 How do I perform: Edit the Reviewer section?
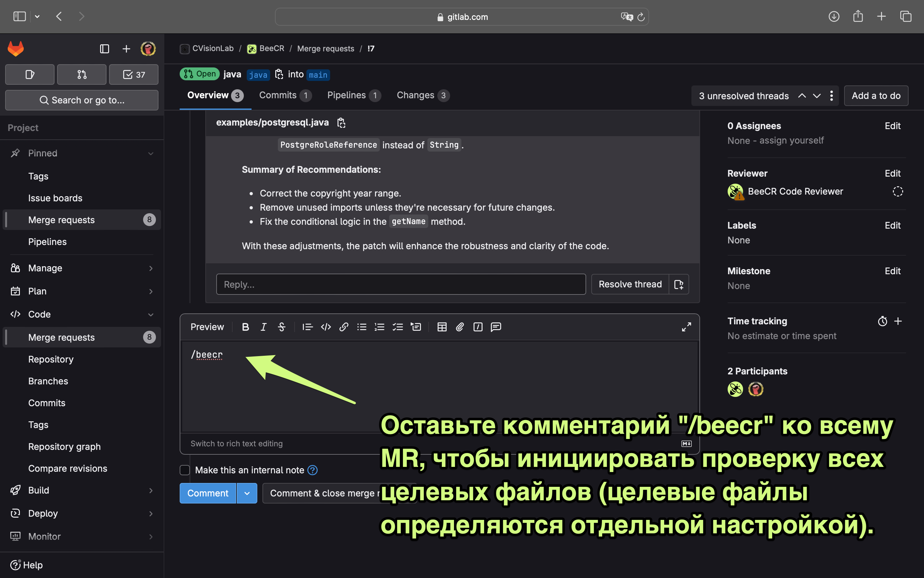[x=892, y=173]
